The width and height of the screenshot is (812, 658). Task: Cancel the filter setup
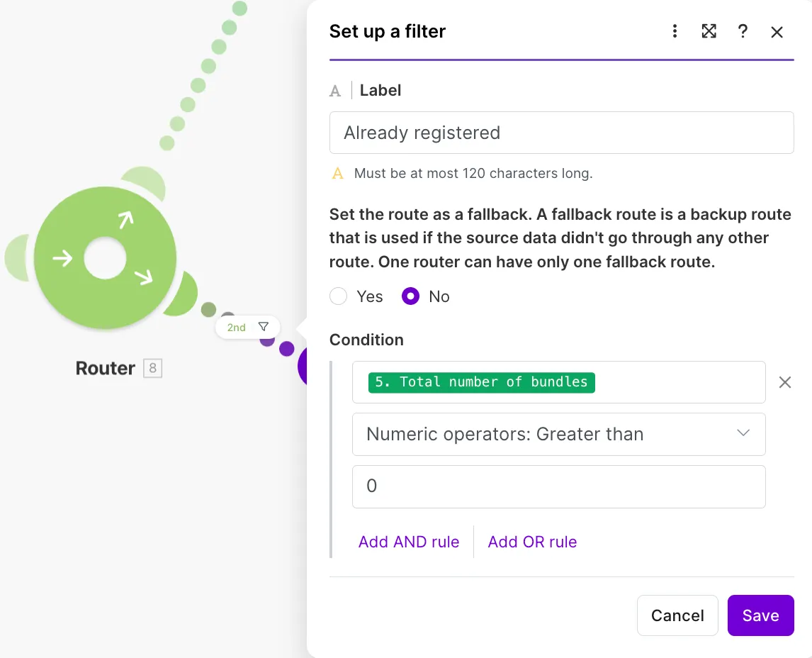(677, 615)
